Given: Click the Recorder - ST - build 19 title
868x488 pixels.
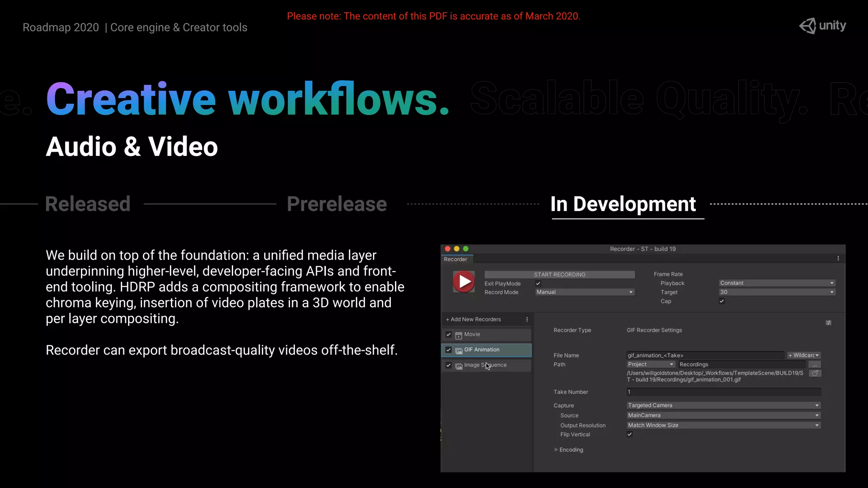Looking at the screenshot, I should pyautogui.click(x=643, y=249).
